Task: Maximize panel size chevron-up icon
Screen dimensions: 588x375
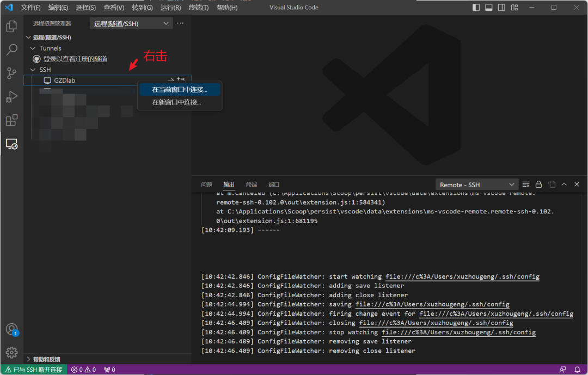Action: pyautogui.click(x=564, y=185)
